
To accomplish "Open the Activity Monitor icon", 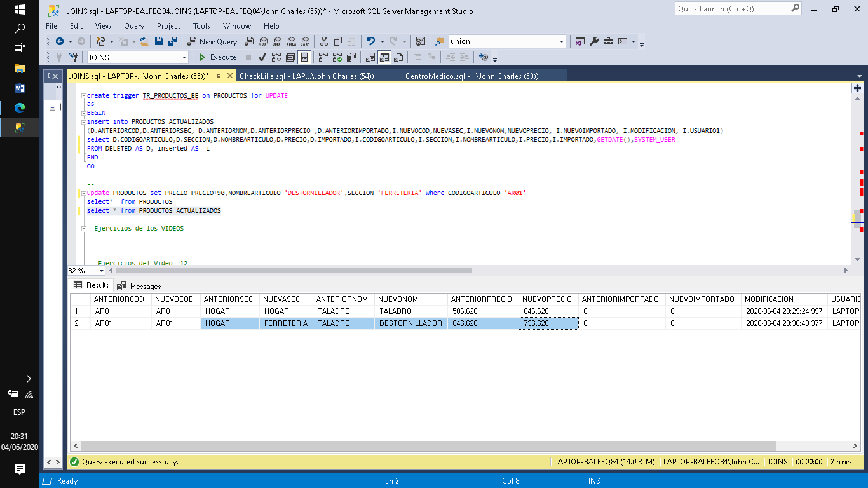I will [420, 41].
